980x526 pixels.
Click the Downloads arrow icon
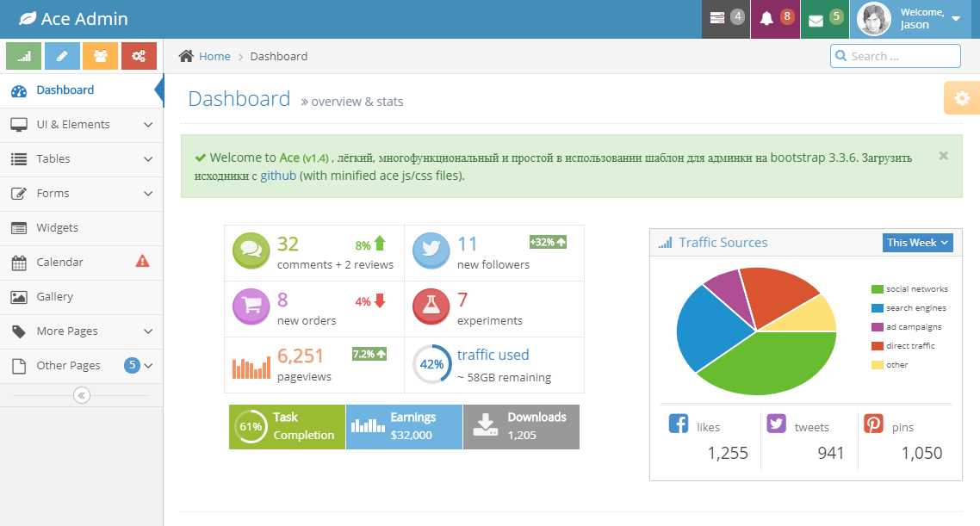485,424
